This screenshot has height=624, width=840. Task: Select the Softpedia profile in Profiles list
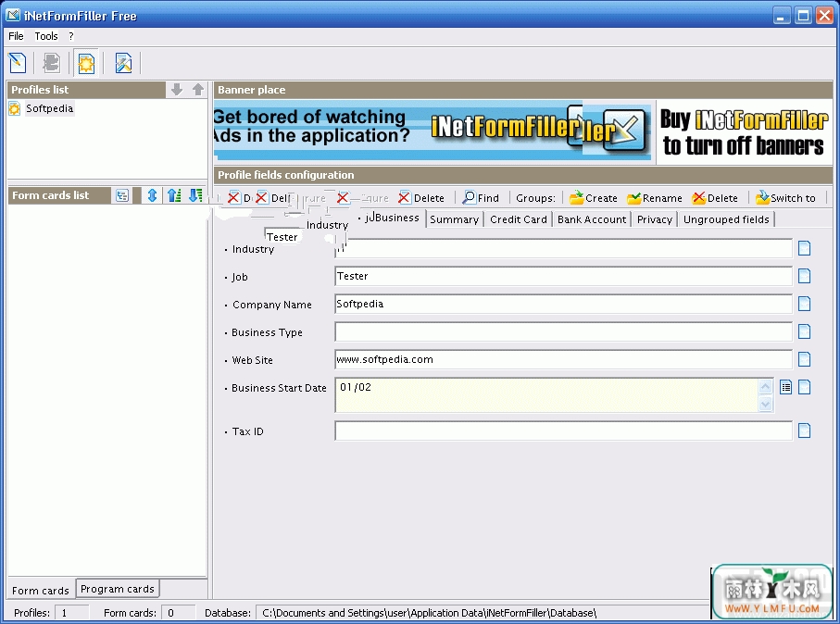click(49, 108)
